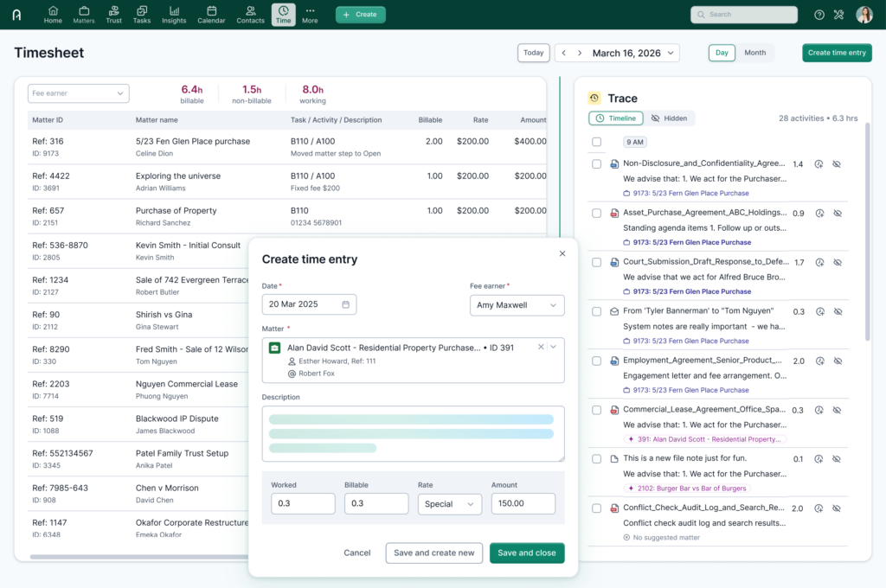Click the email icon for Tyler Bannerman activity
Screen dimensions: 886x588
(x=614, y=312)
